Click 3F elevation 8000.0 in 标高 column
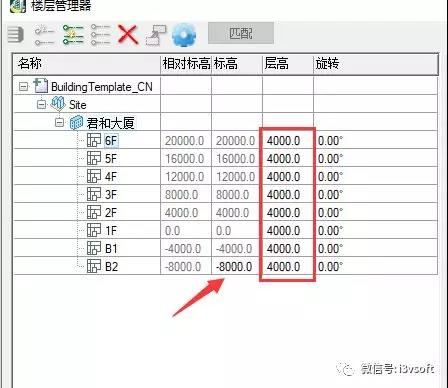This screenshot has width=448, height=388. pyautogui.click(x=237, y=195)
